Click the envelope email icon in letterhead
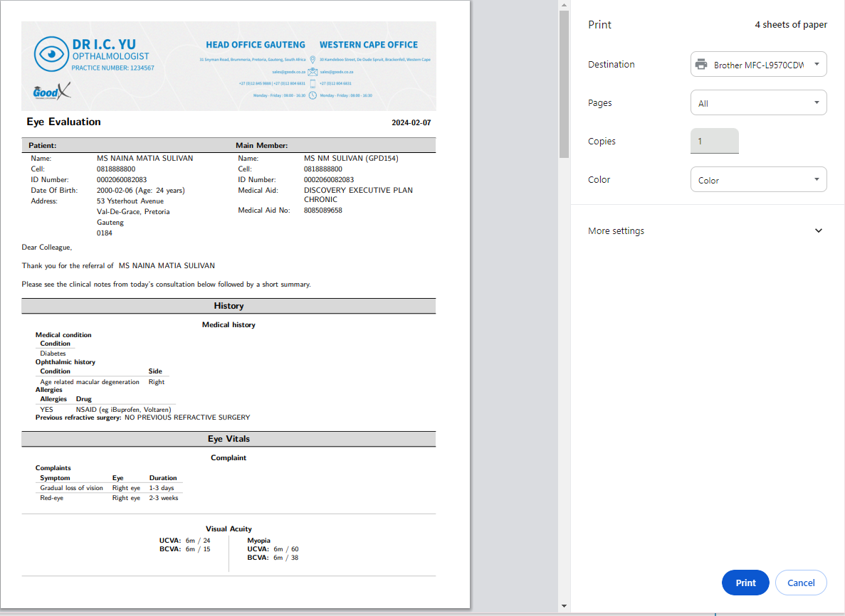Image resolution: width=845 pixels, height=616 pixels. tap(313, 72)
